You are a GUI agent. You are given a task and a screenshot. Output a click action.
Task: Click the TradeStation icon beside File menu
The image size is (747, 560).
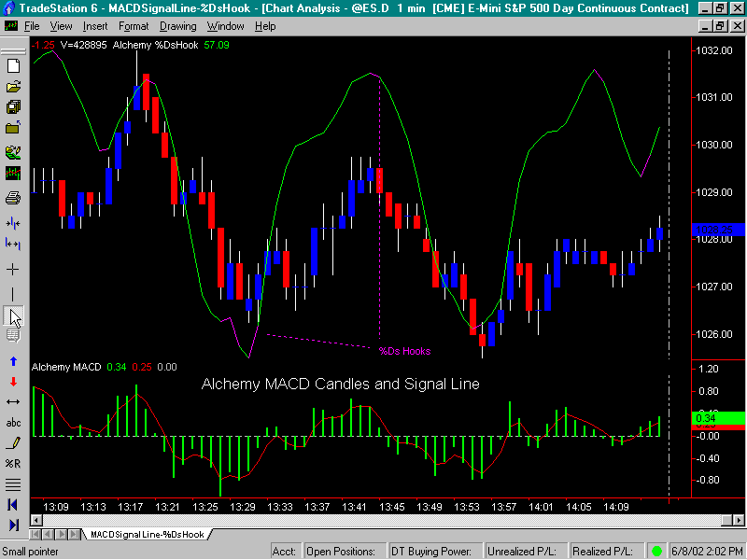[x=10, y=26]
